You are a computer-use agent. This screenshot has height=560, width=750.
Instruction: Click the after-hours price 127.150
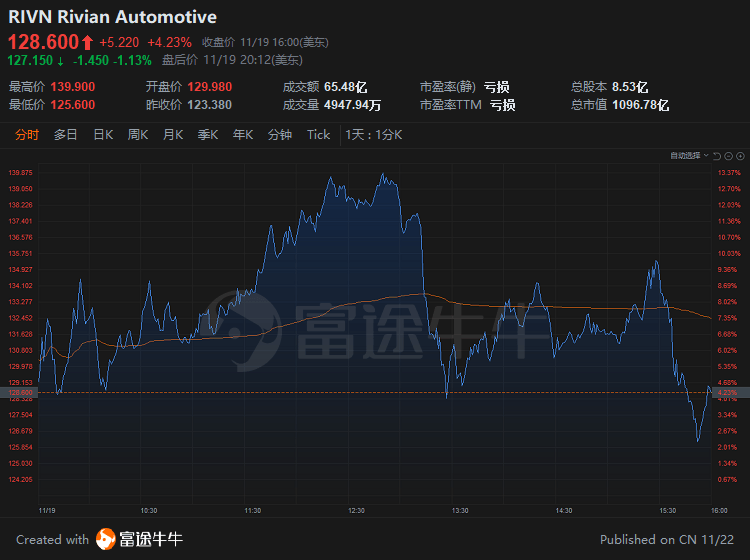[30, 60]
